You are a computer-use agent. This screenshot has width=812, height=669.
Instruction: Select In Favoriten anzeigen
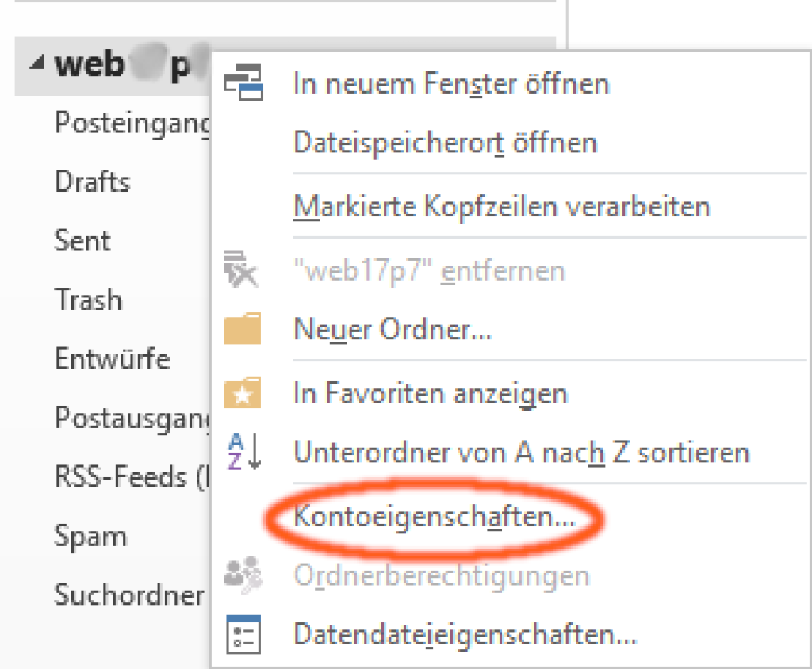[x=430, y=393]
